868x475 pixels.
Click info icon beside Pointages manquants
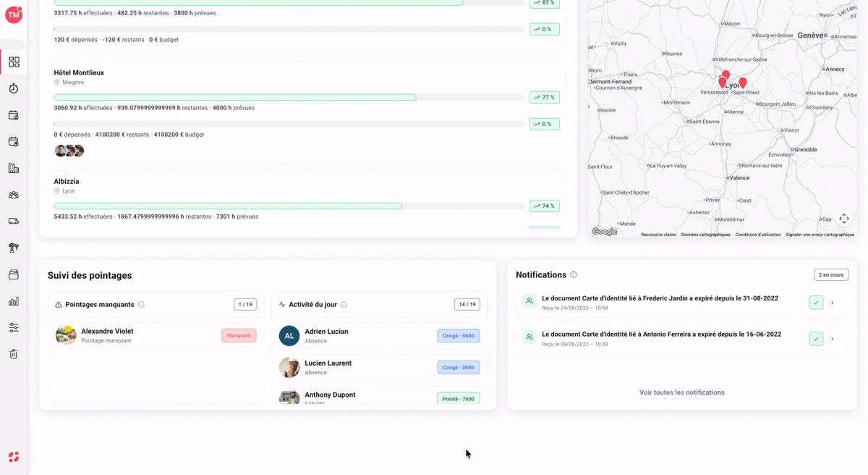click(x=141, y=305)
